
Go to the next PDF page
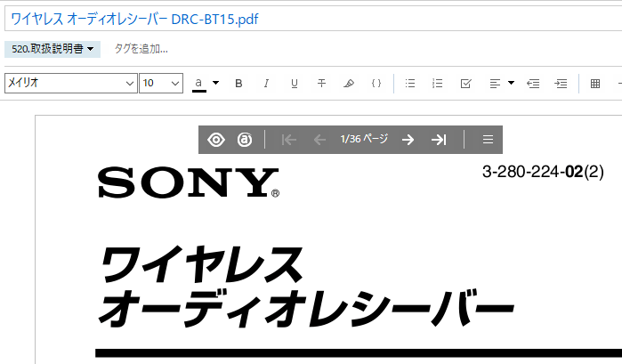408,140
